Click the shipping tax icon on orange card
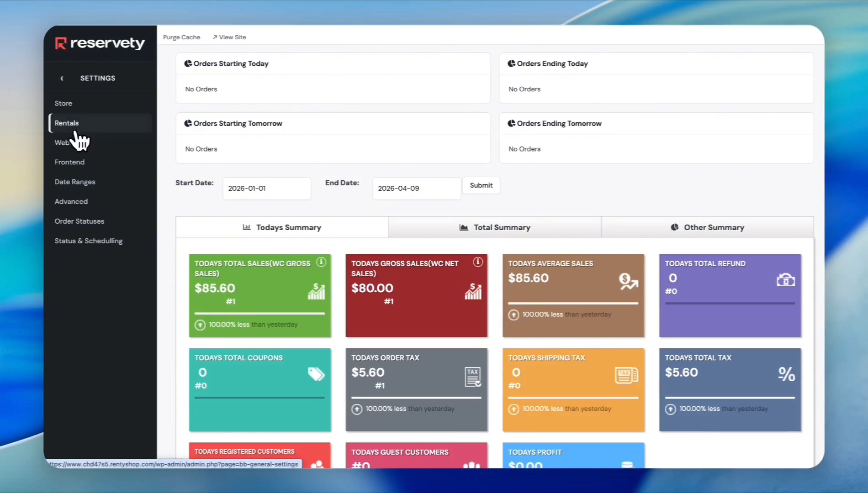 click(x=626, y=375)
